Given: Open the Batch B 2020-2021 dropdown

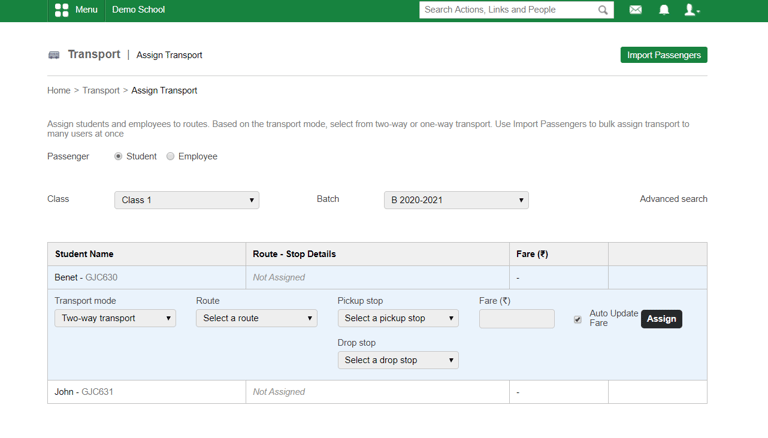Looking at the screenshot, I should [456, 200].
